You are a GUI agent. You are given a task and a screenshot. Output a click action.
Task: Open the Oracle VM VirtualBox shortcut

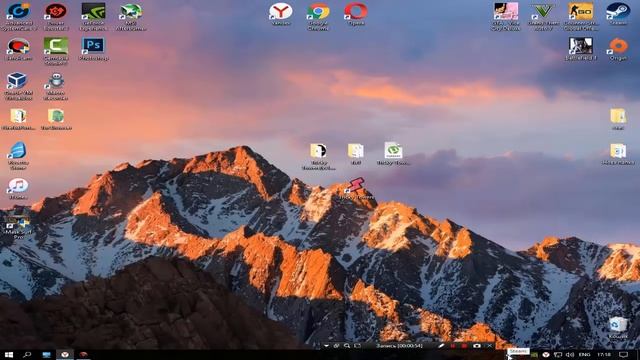pyautogui.click(x=18, y=86)
